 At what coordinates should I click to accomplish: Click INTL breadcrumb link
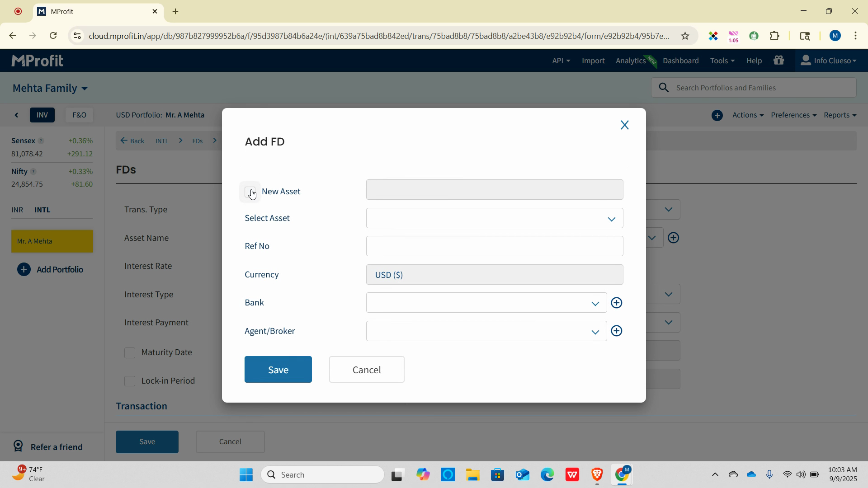pos(162,141)
